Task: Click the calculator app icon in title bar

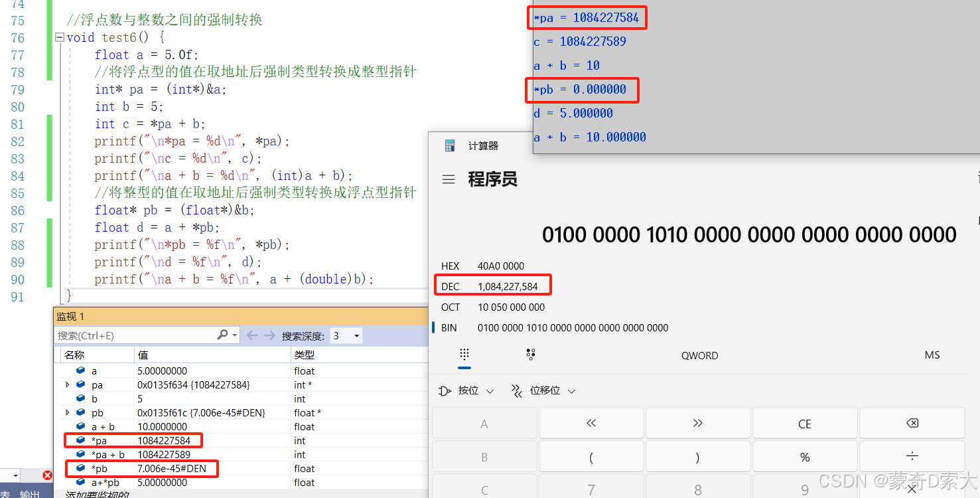Action: [449, 145]
